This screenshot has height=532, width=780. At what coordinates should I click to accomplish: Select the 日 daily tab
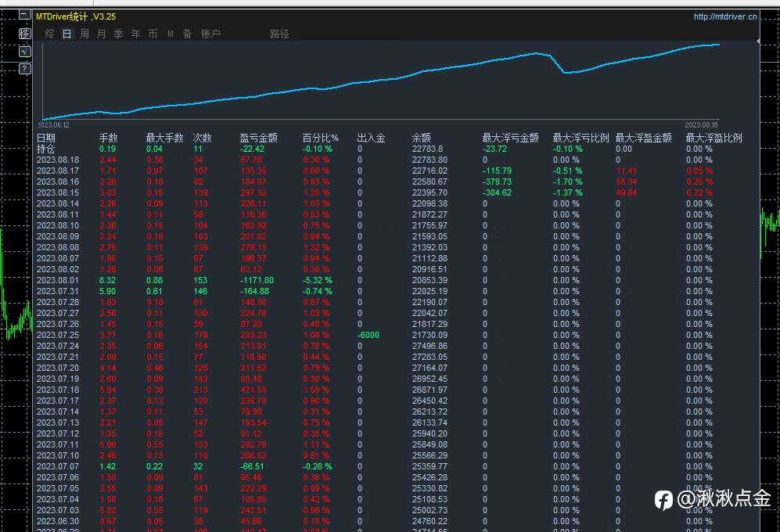tap(66, 34)
